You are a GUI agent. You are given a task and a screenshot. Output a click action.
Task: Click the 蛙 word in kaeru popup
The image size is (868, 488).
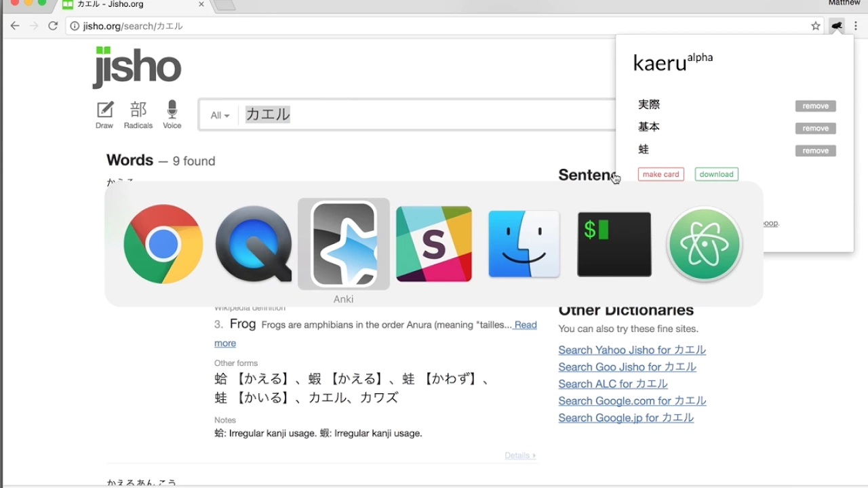pyautogui.click(x=644, y=149)
